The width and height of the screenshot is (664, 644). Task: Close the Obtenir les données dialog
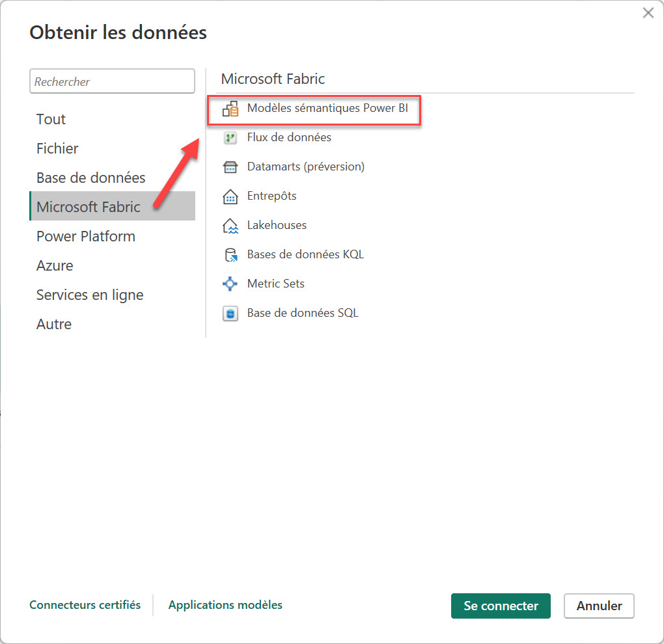pos(648,13)
